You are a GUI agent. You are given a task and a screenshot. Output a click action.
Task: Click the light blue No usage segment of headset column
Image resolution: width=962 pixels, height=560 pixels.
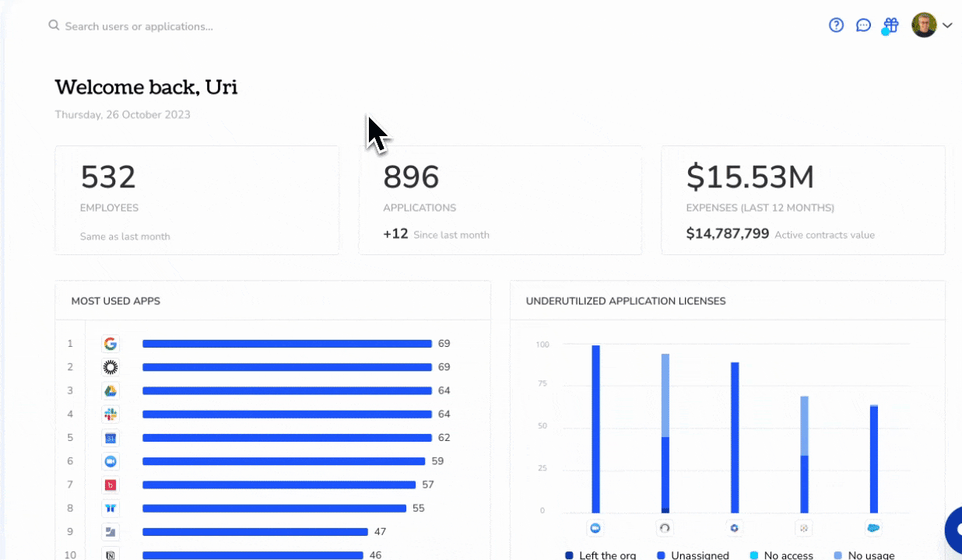click(665, 395)
